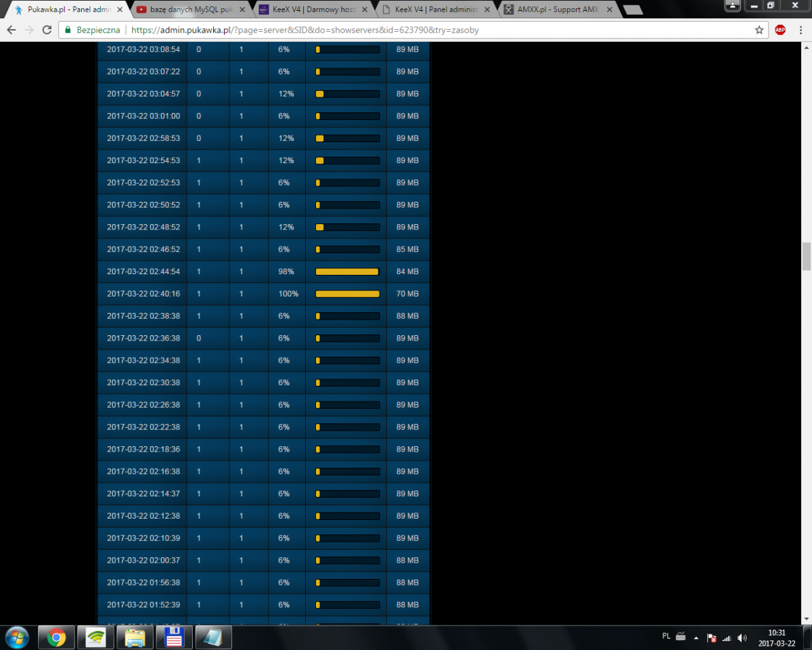Reload the page with the refresh icon
The image size is (812, 650).
pyautogui.click(x=47, y=30)
